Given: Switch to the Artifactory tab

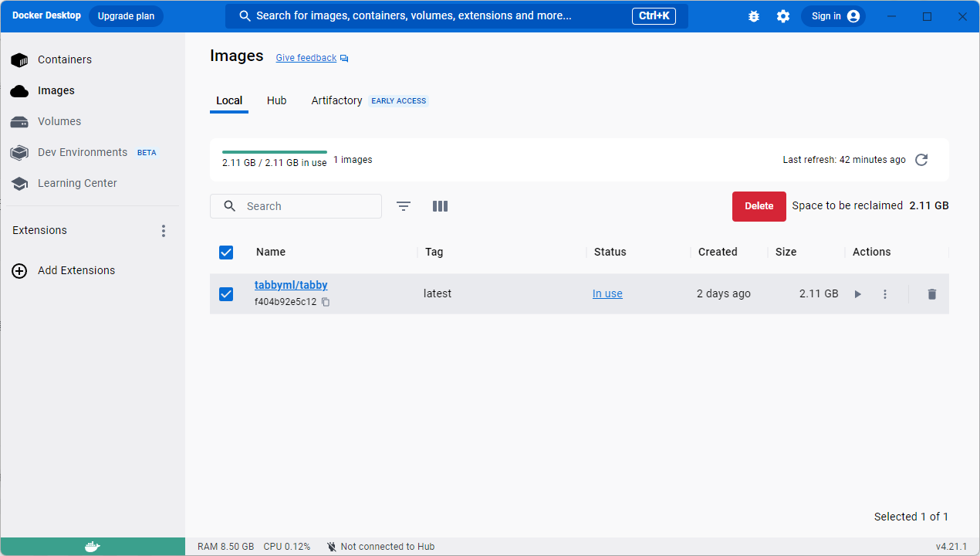Looking at the screenshot, I should point(336,101).
